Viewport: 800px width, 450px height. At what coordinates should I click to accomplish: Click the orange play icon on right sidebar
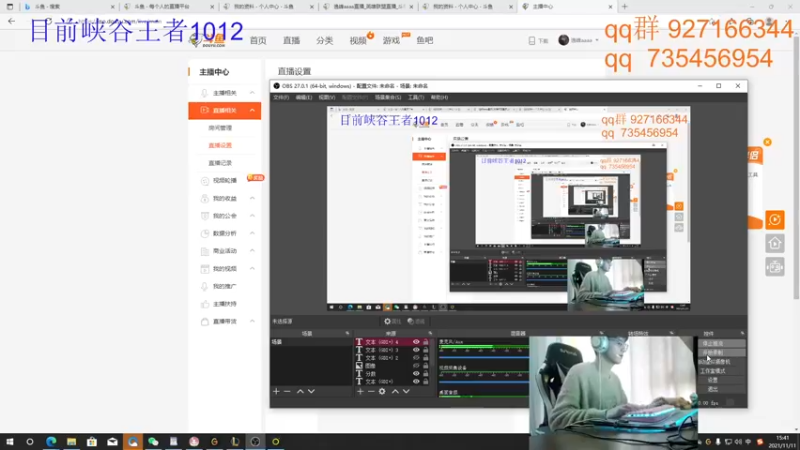tap(774, 220)
